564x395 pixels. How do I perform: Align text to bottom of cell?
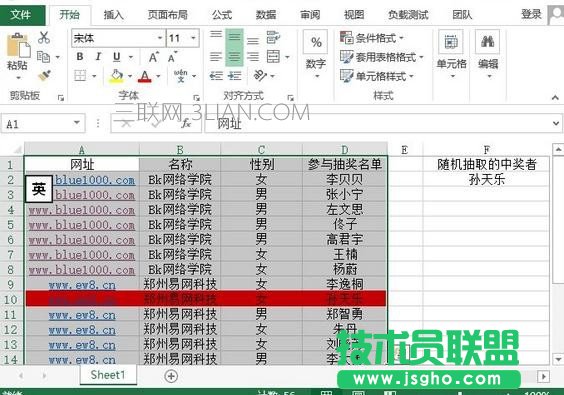tap(253, 40)
